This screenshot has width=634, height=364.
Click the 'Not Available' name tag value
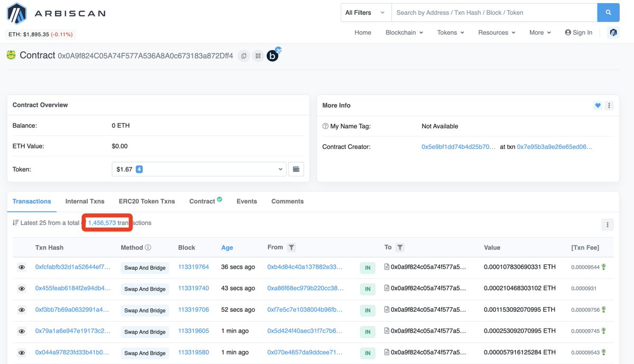[440, 126]
